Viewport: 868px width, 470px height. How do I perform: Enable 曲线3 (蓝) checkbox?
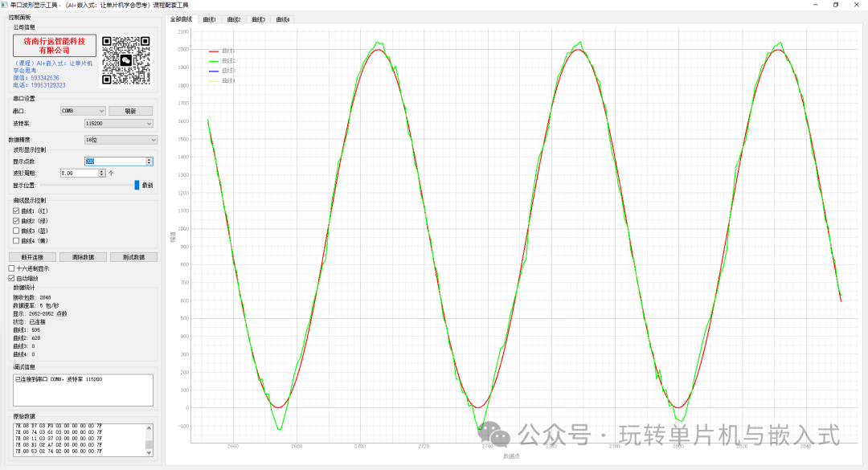[x=16, y=231]
